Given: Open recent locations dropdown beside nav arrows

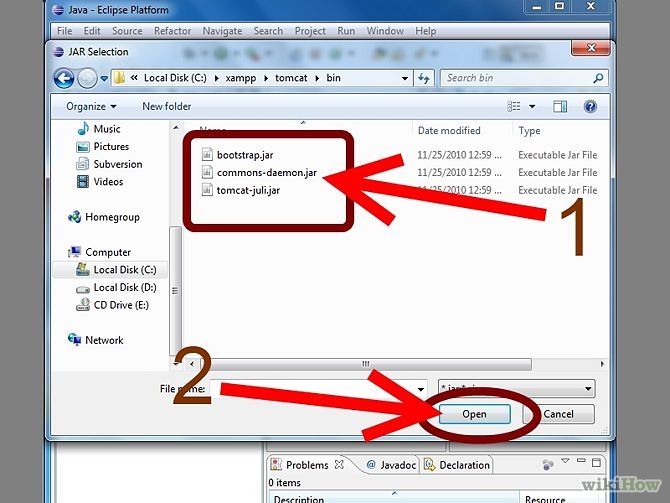Looking at the screenshot, I should click(104, 79).
